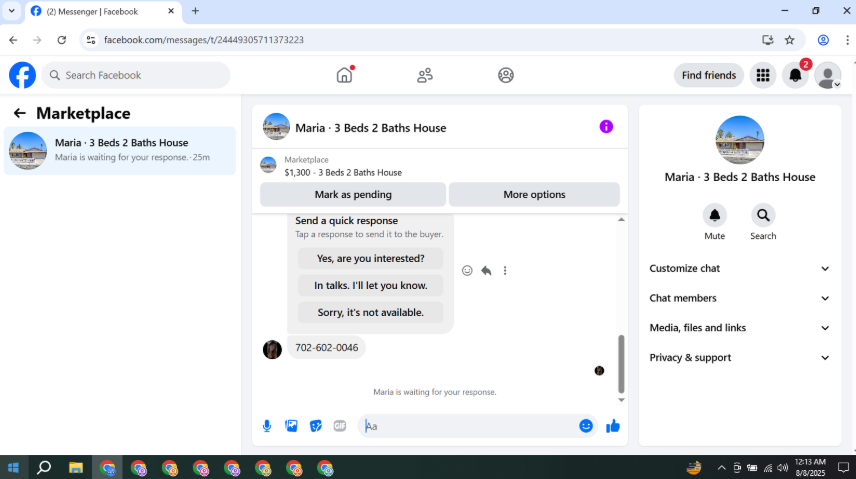Screen dimensions: 856x479
Task: Open the notifications bell
Action: (x=795, y=75)
